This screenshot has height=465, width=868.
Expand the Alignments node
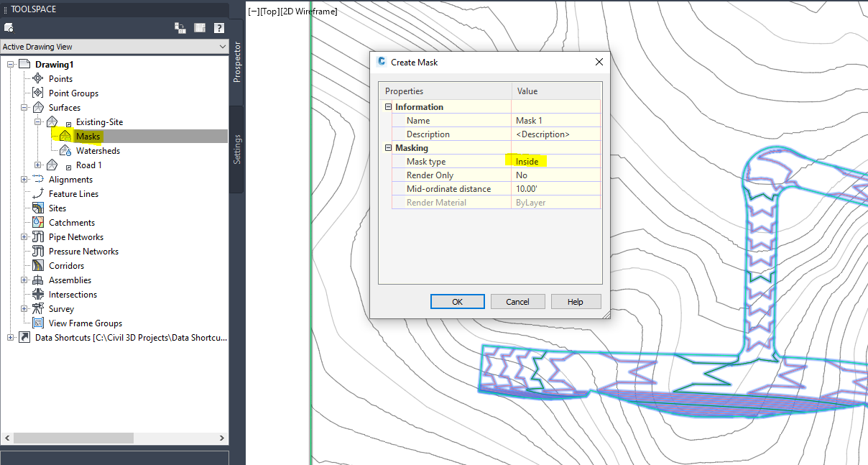[24, 179]
